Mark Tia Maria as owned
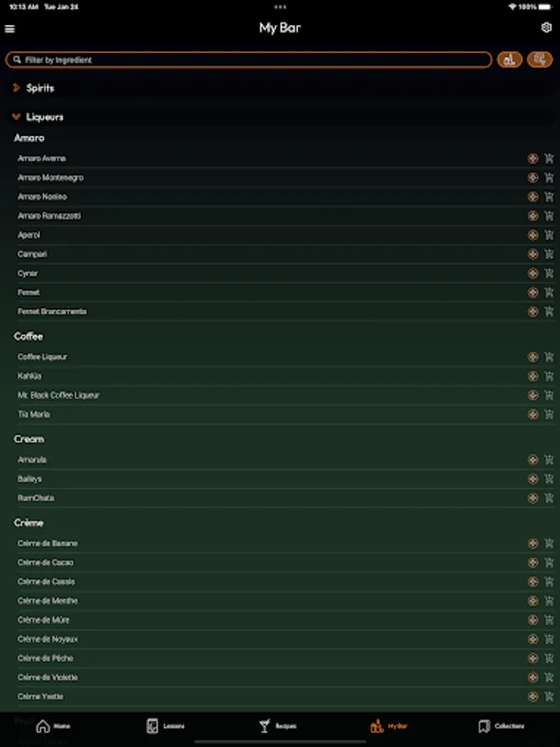 533,414
